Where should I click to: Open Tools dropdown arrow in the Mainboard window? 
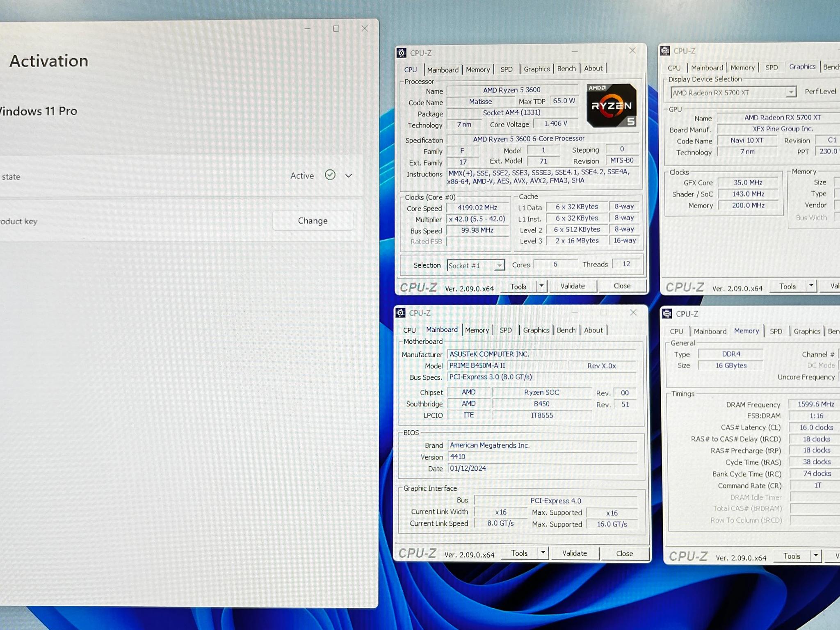click(543, 553)
